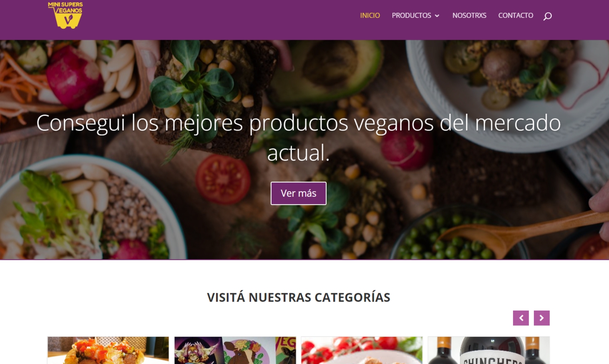Open the category thumbnail with cow illustration
Image resolution: width=609 pixels, height=364 pixels.
[x=235, y=350]
